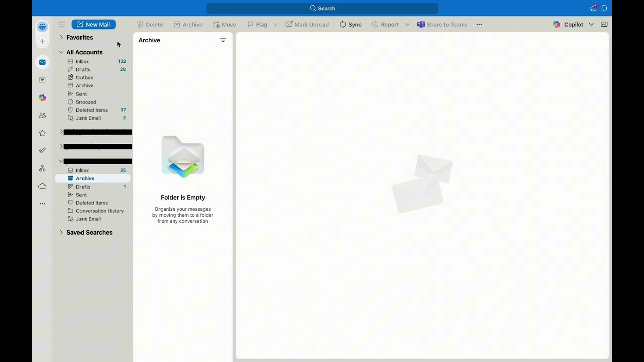
Task: Click the Sync button
Action: point(350,24)
